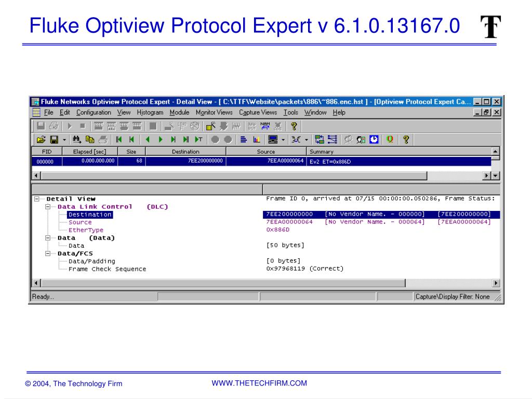Visit the WWW.THETECHFIRM.COM link
Viewport: 532px width, 399px height.
pos(259,383)
